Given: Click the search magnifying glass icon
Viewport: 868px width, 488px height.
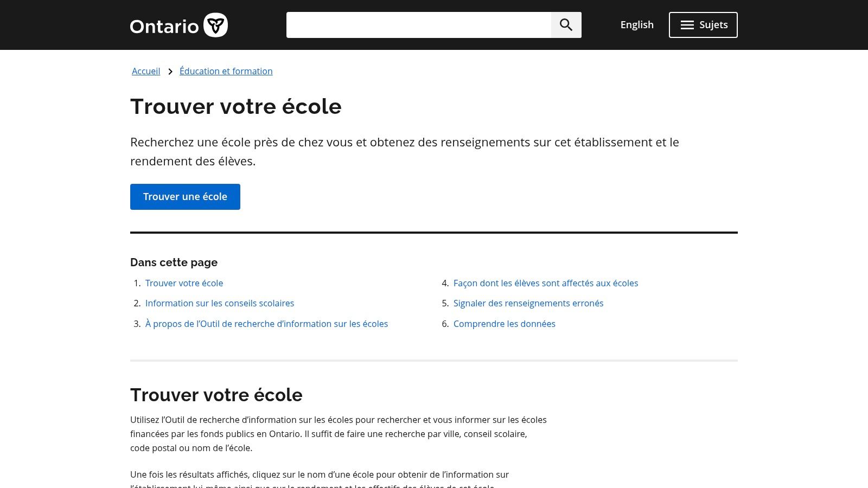Looking at the screenshot, I should 566,24.
